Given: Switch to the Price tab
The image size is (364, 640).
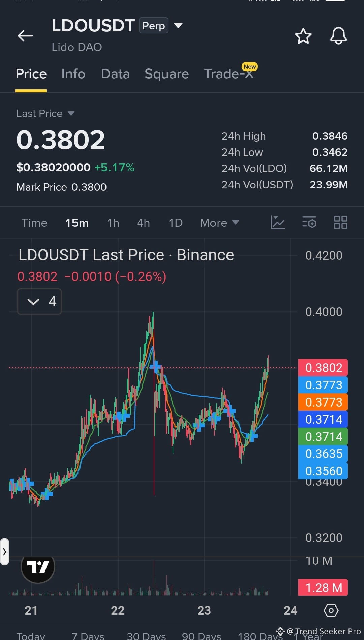Looking at the screenshot, I should [31, 74].
